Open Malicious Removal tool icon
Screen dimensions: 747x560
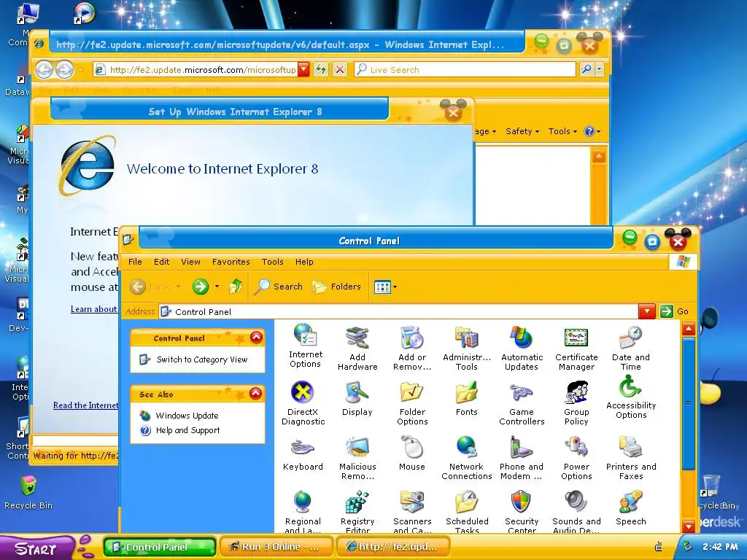[357, 458]
